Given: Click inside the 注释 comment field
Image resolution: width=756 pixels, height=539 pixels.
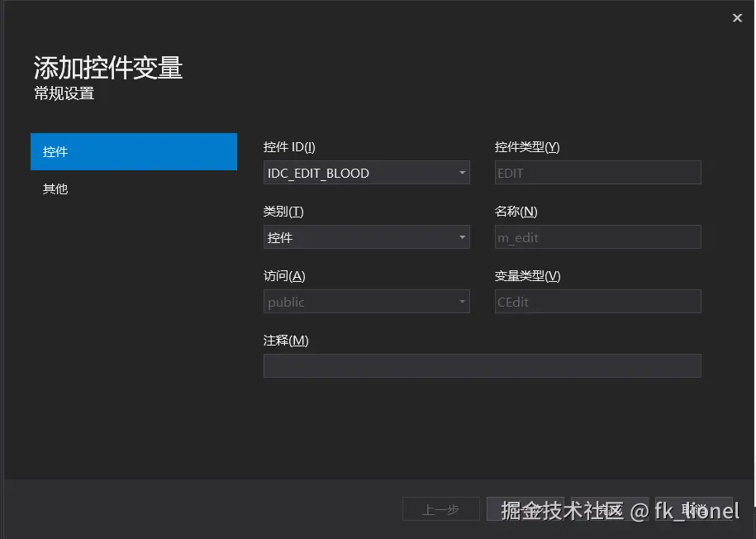Looking at the screenshot, I should pos(482,365).
